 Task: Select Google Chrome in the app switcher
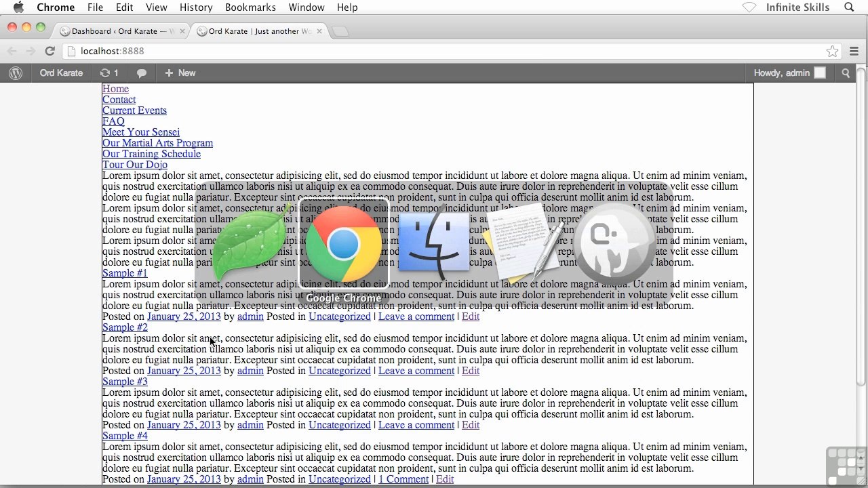point(344,244)
